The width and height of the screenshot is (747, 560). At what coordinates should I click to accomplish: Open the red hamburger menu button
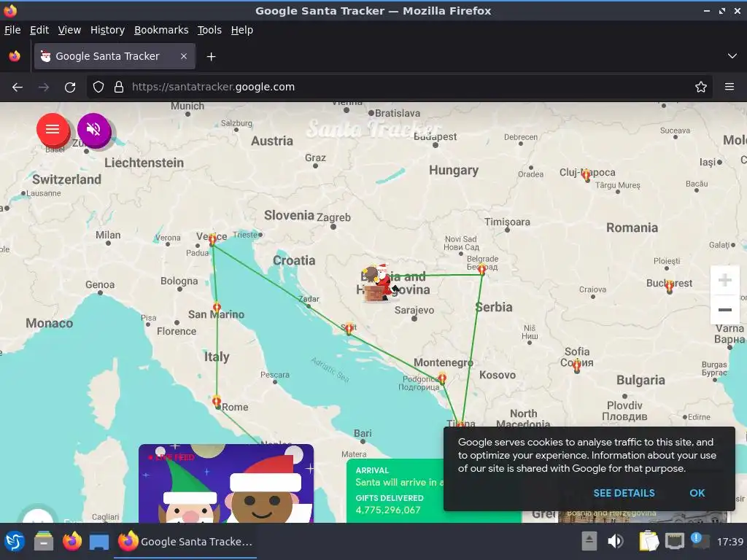tap(53, 129)
